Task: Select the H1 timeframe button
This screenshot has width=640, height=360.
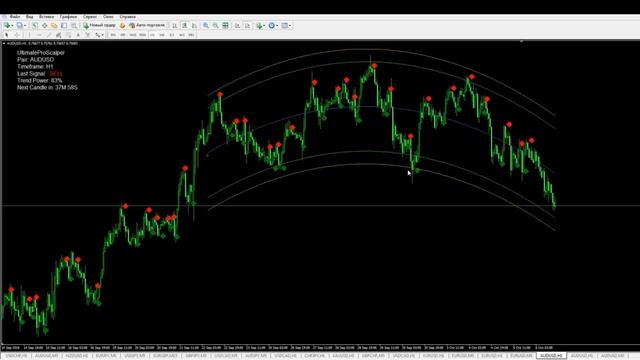Action: pos(152,35)
